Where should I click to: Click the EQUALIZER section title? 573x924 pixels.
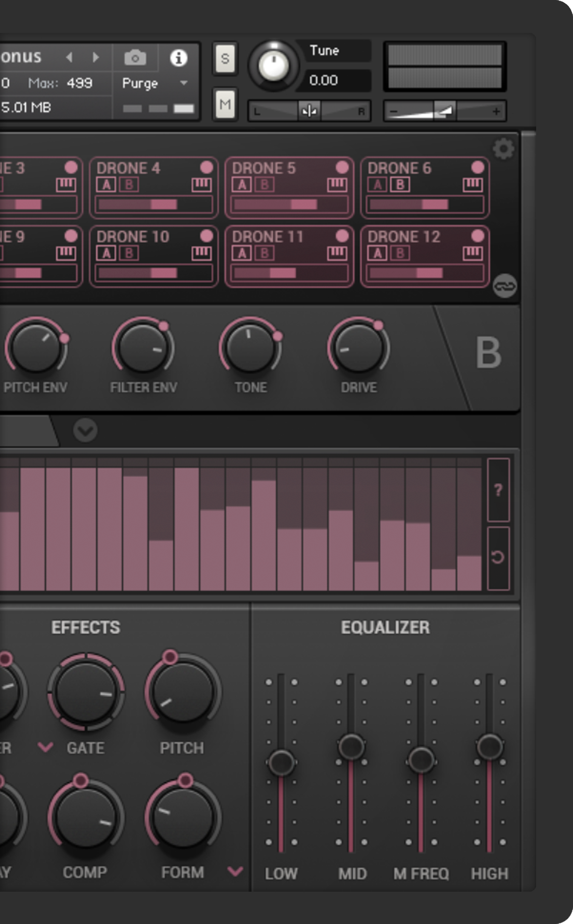tap(385, 627)
